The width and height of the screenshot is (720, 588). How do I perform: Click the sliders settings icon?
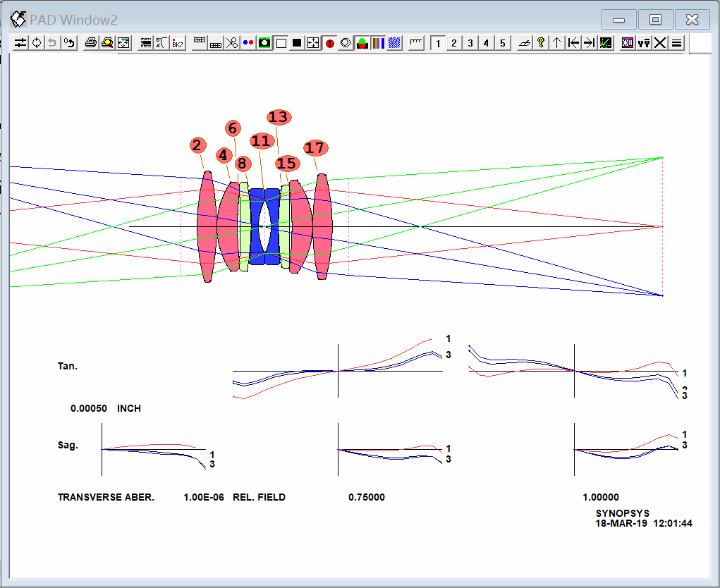pyautogui.click(x=20, y=43)
